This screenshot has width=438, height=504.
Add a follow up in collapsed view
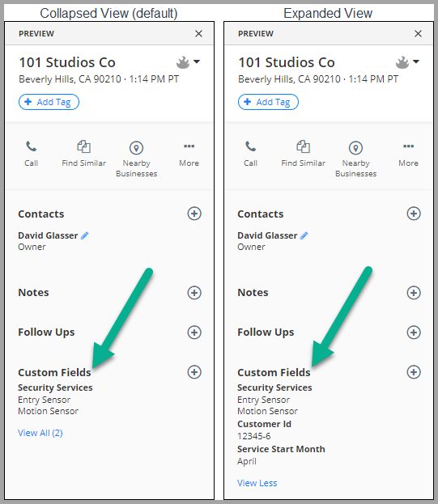pyautogui.click(x=194, y=332)
